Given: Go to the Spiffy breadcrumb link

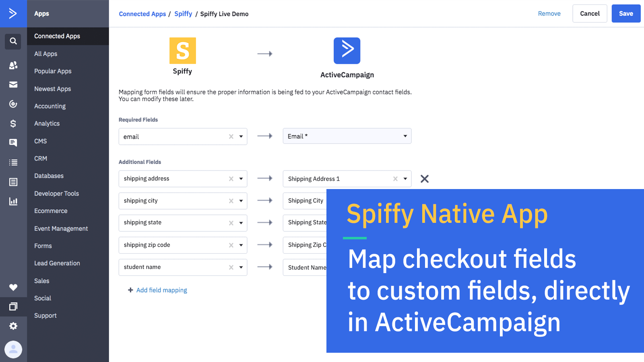Looking at the screenshot, I should [x=183, y=14].
